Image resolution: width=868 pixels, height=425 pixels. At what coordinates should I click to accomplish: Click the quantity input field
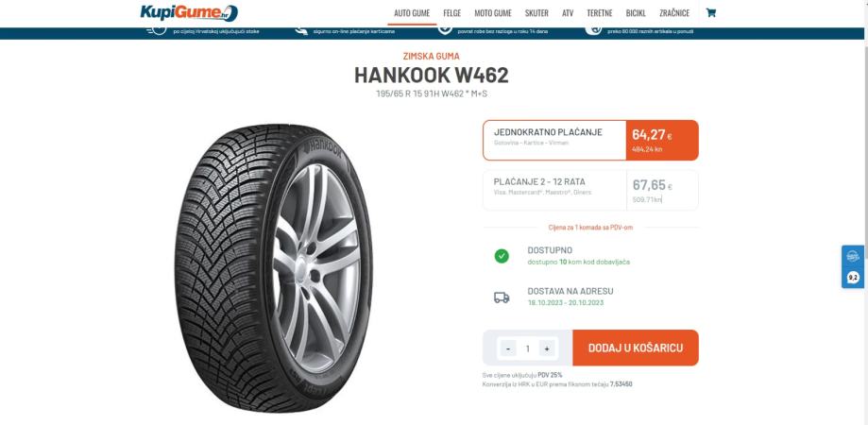pos(528,348)
